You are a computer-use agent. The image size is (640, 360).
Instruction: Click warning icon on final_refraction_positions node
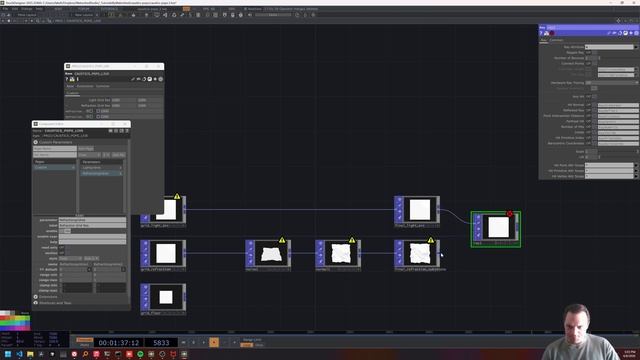coord(431,240)
